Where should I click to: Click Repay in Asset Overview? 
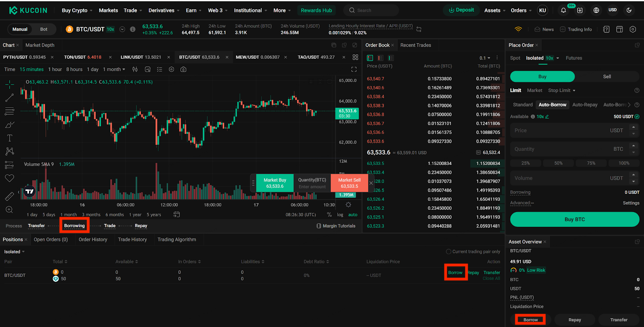(x=574, y=320)
